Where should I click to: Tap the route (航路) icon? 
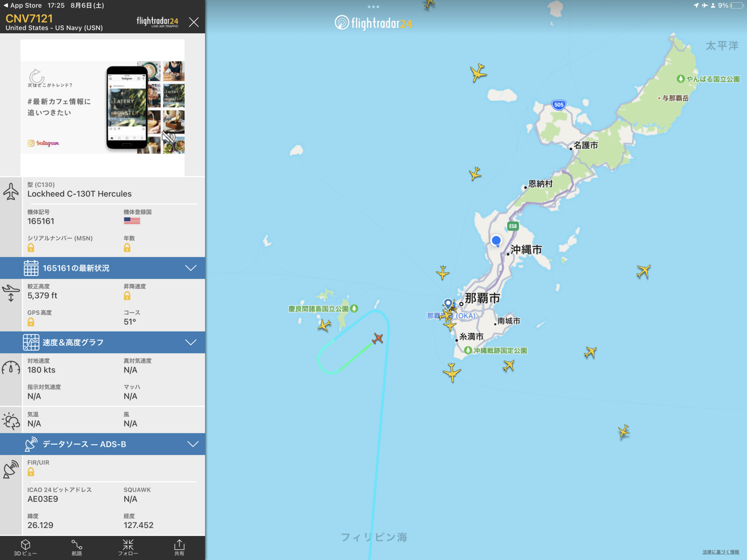coord(77,548)
